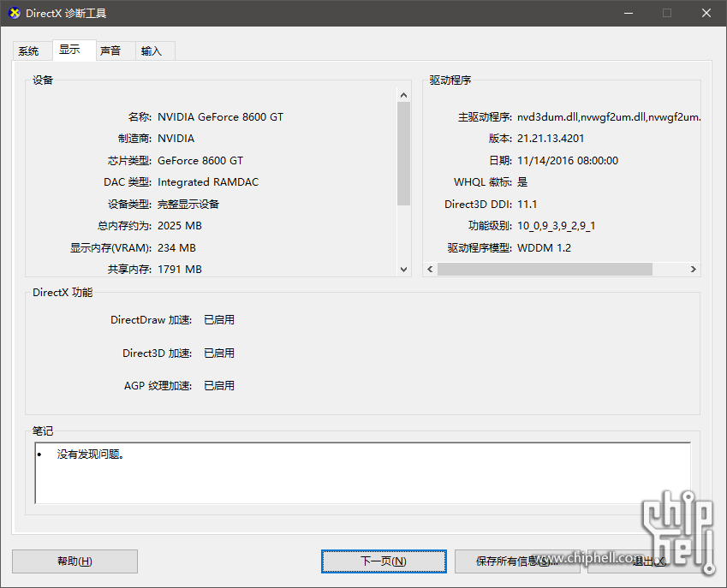Click the Direct3D 加速 已启用 status
This screenshot has height=588, width=727.
[219, 353]
